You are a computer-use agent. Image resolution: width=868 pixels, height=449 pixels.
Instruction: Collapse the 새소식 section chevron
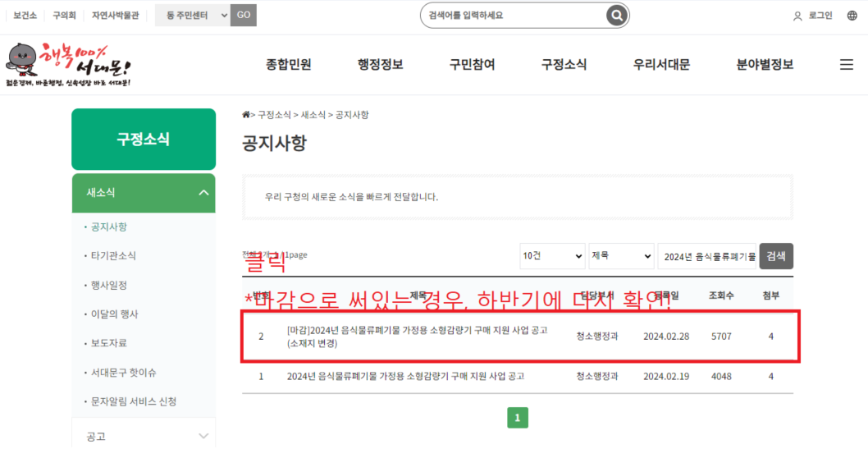point(203,193)
